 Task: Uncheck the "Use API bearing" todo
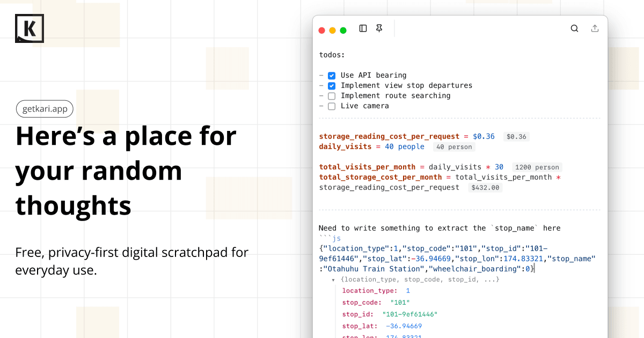[x=332, y=76]
